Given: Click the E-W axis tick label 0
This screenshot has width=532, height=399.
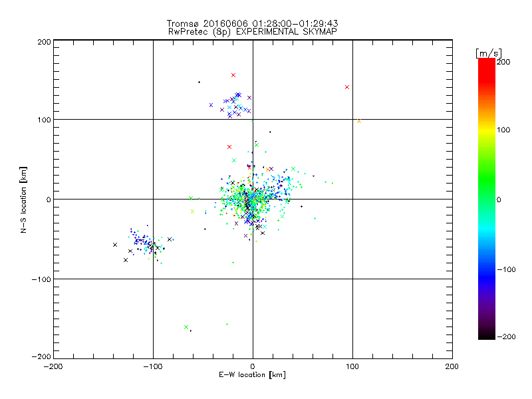Looking at the screenshot, I should click(x=253, y=366).
